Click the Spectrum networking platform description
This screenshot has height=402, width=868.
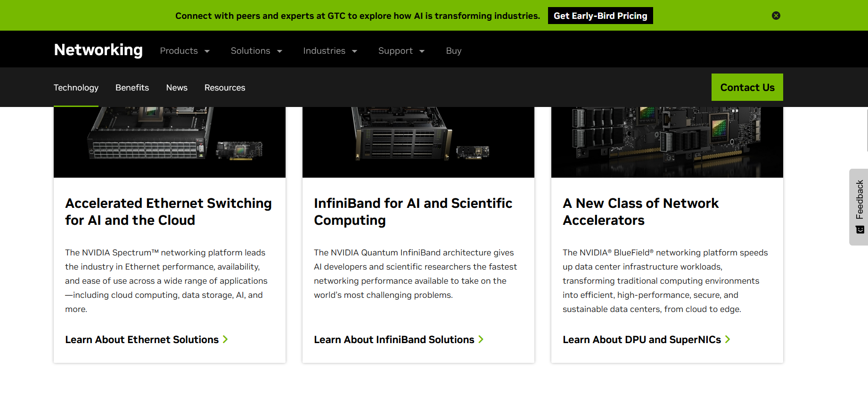tap(166, 281)
